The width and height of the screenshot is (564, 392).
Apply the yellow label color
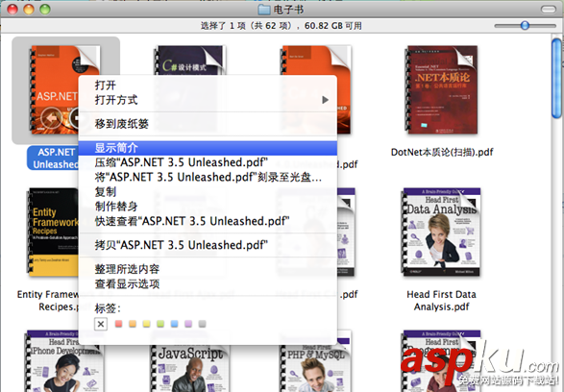tap(146, 324)
